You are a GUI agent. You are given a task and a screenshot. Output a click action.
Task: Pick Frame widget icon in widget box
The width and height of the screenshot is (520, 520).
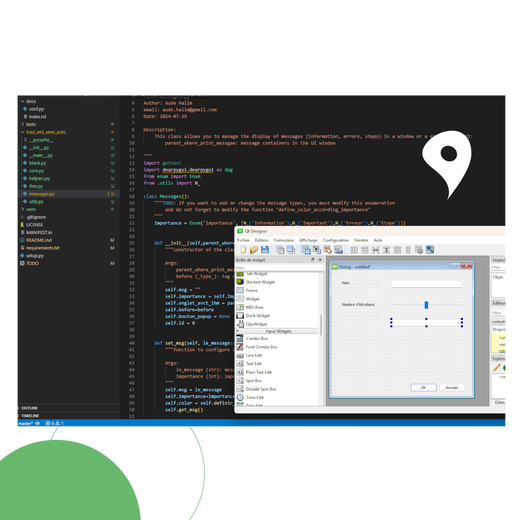(x=240, y=290)
